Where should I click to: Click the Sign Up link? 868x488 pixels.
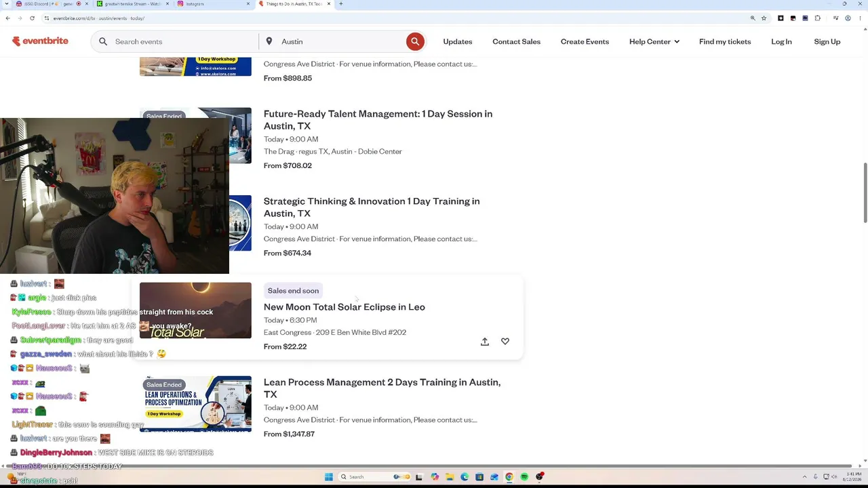coord(827,41)
